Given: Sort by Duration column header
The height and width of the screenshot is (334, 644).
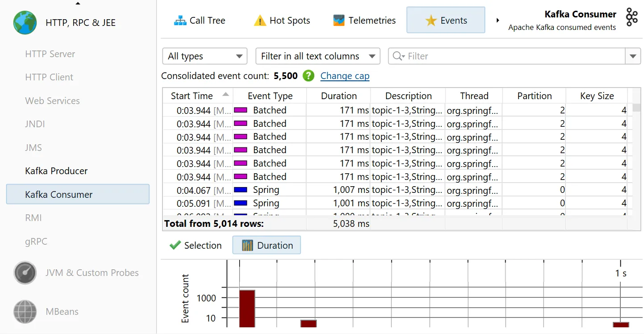Looking at the screenshot, I should click(x=339, y=96).
